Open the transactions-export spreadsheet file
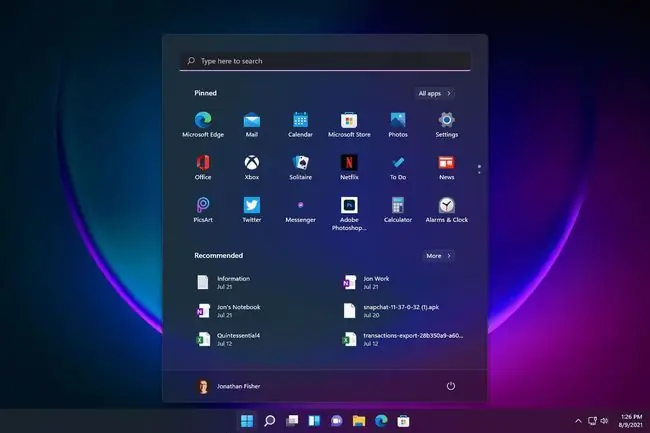Viewport: 650px width, 433px height. click(x=402, y=339)
